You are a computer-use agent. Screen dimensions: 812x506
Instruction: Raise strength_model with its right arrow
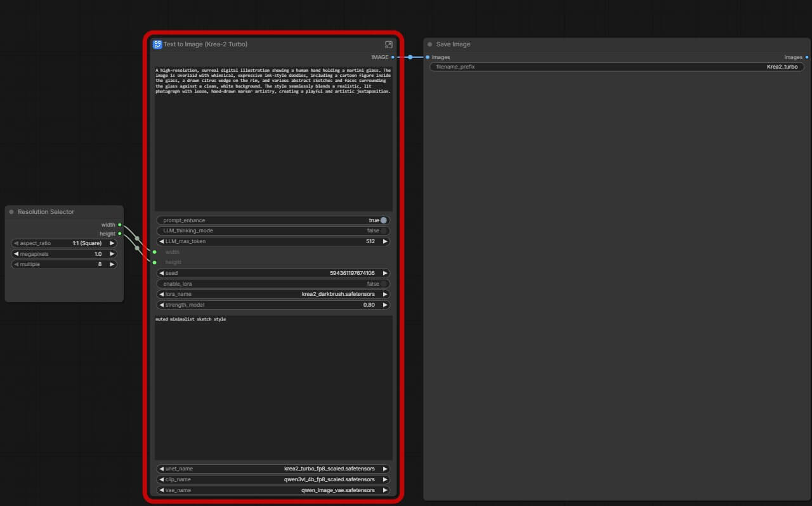click(x=385, y=305)
